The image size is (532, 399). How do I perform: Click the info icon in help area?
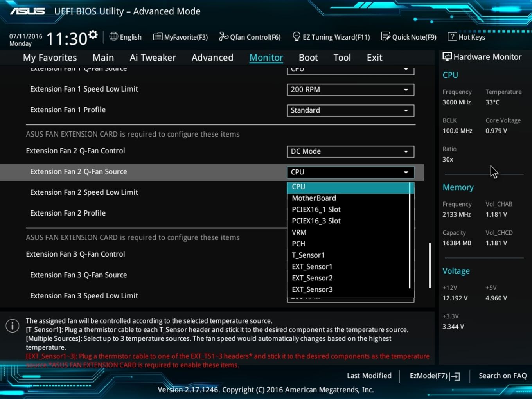point(13,325)
